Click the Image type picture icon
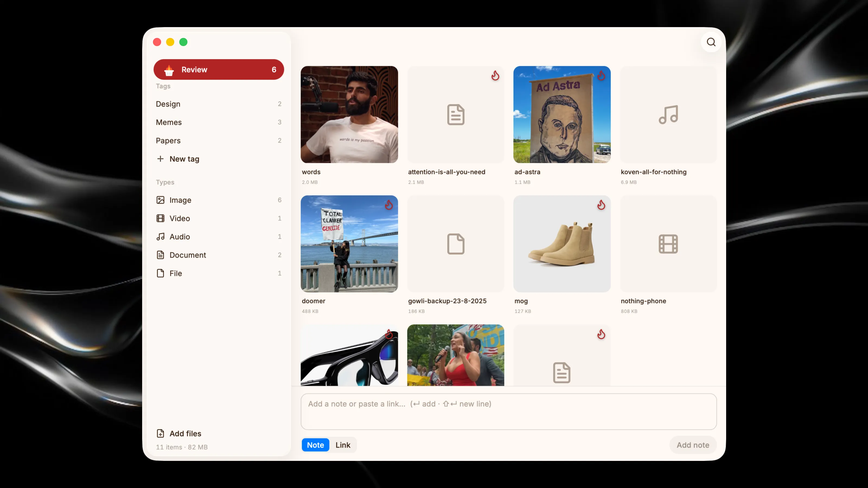 pyautogui.click(x=160, y=200)
